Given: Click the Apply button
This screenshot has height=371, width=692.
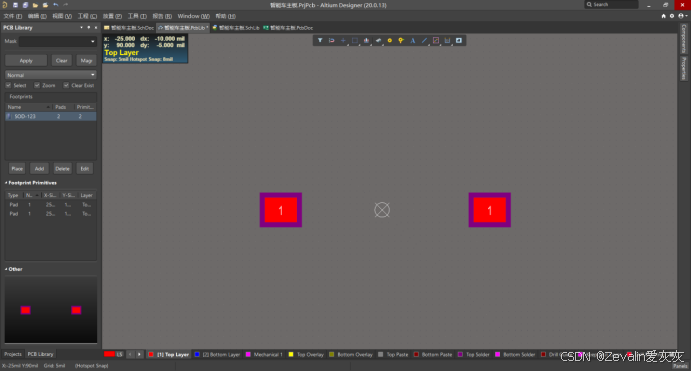Looking at the screenshot, I should [x=26, y=60].
